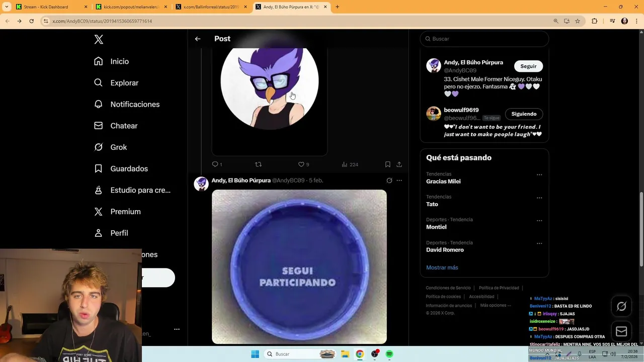View analytics showing 224 views
Screen dimensions: 644x362
point(350,164)
